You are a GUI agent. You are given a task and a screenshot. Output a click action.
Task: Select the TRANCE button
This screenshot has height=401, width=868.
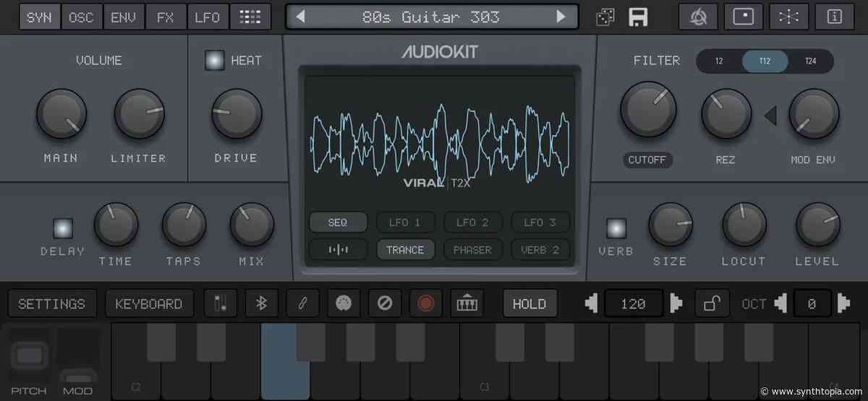coord(405,250)
